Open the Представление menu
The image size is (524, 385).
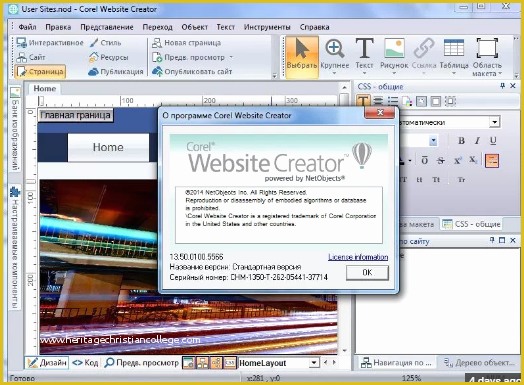107,27
